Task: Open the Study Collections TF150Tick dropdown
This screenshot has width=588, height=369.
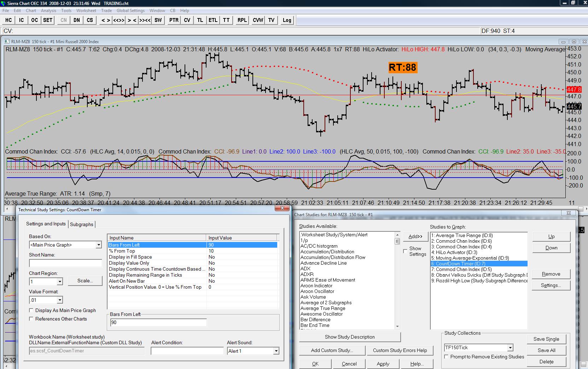Action: [510, 348]
